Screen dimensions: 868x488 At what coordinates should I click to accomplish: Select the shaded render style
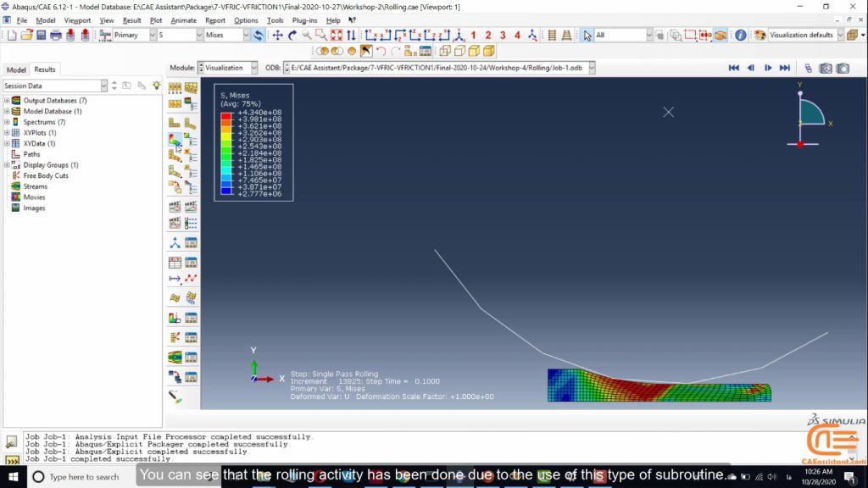pos(475,50)
